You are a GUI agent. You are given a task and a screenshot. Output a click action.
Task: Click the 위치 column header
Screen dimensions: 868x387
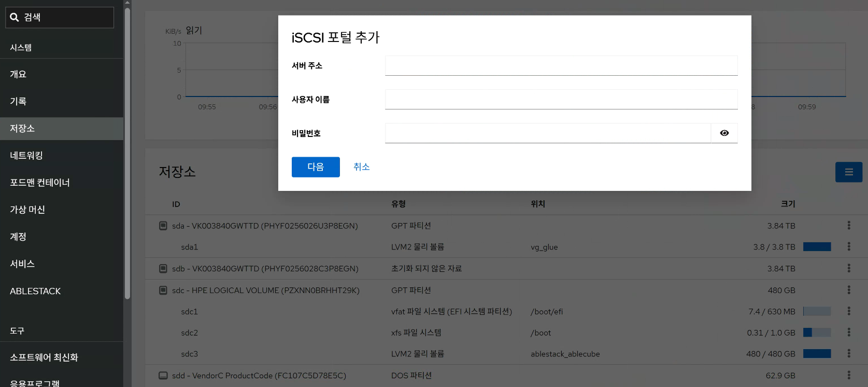click(x=538, y=204)
